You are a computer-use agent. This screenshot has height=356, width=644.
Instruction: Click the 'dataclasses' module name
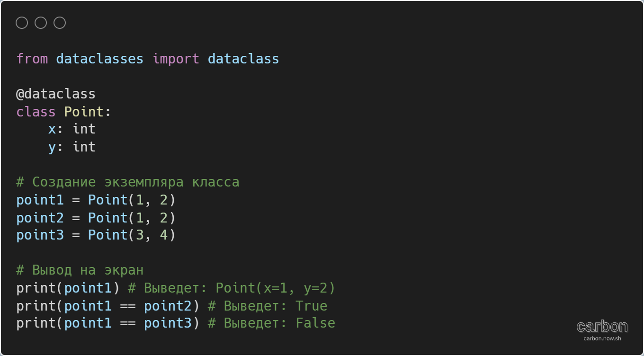click(x=99, y=59)
